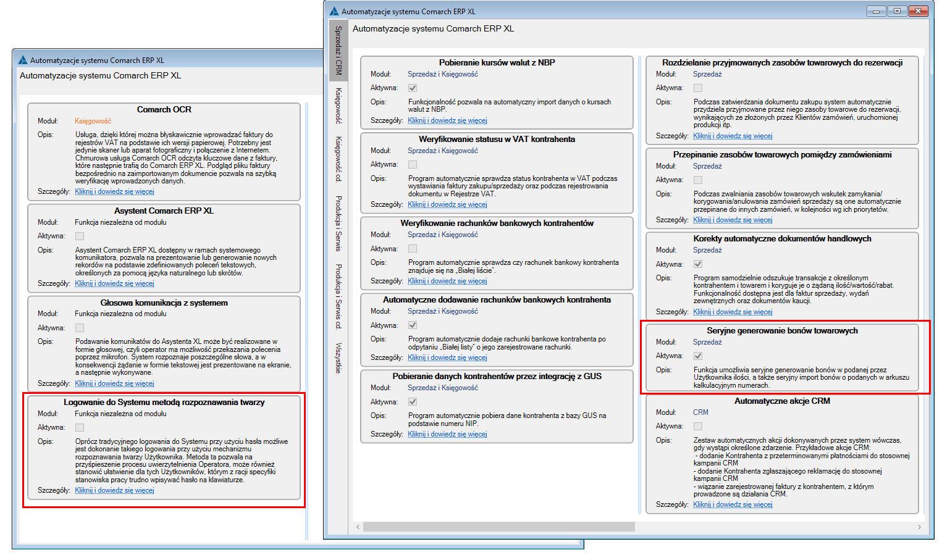Enable Aktywna for Asystent Comarch ERP XL
Viewport: 950px width, 560px height.
[80, 236]
